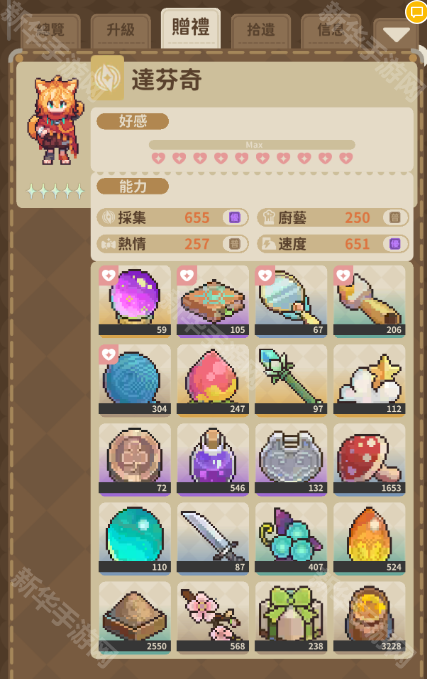Toggle purple badge beside 採集 655

(x=234, y=217)
